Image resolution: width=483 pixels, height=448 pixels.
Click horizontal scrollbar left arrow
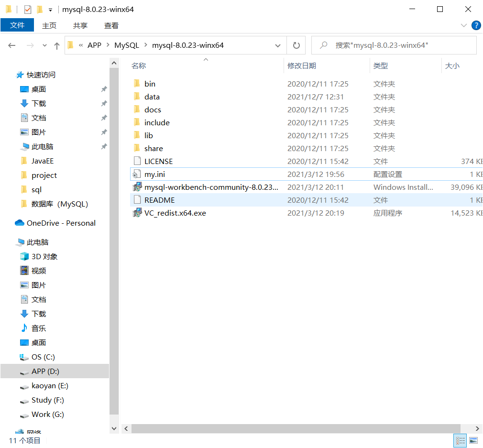coord(126,428)
